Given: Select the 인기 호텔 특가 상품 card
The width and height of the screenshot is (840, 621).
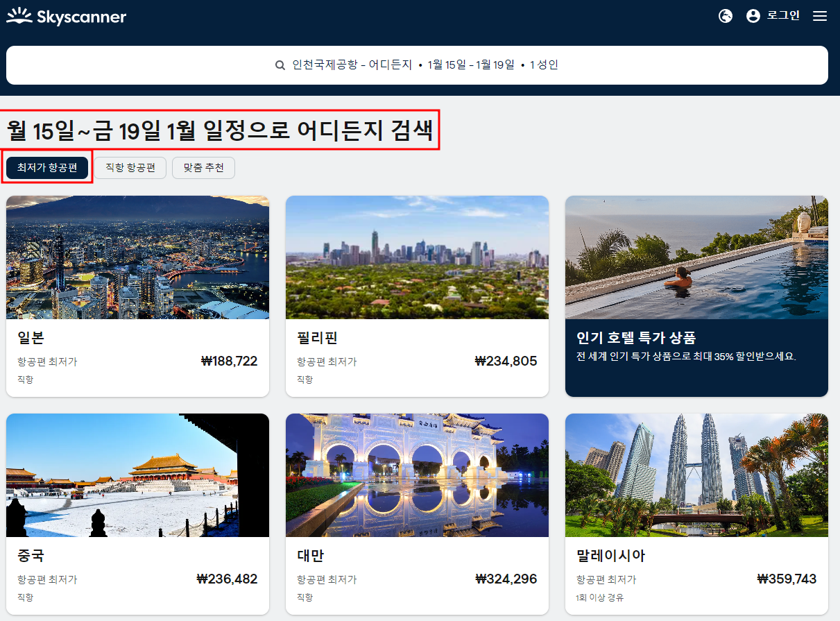Looking at the screenshot, I should tap(696, 295).
